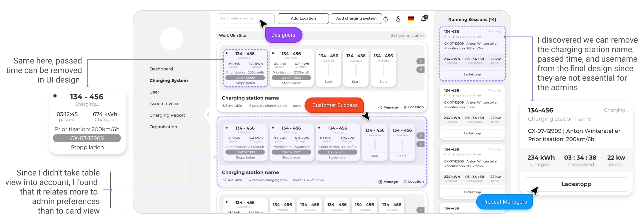Image resolution: width=644 pixels, height=224 pixels.
Task: Click the round profile avatar in sidebar
Action: pyautogui.click(x=171, y=39)
